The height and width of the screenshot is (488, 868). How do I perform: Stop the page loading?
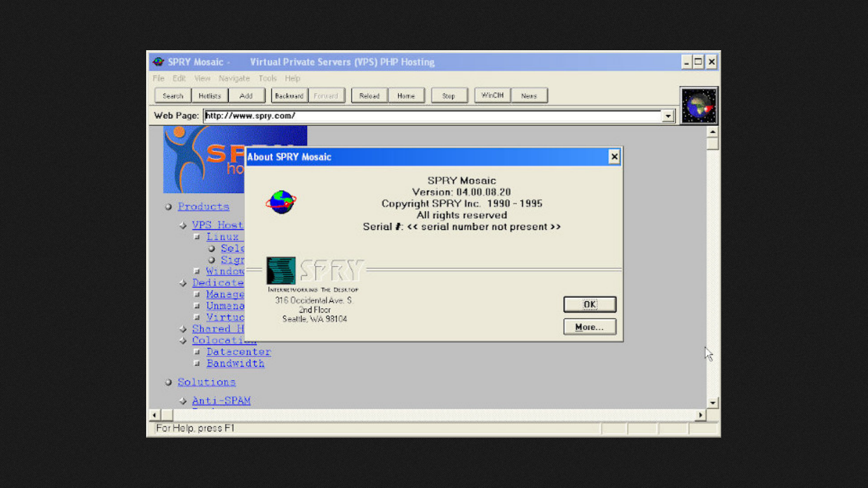(449, 96)
